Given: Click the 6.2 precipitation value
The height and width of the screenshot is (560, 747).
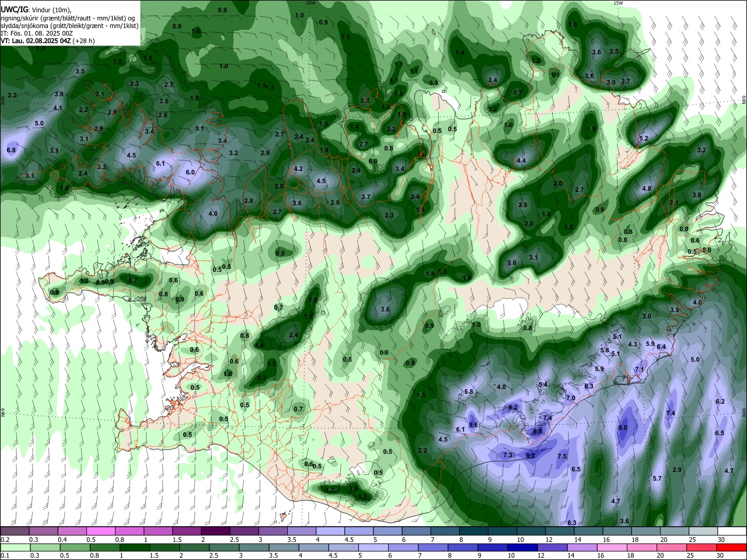Looking at the screenshot, I should pyautogui.click(x=720, y=402).
